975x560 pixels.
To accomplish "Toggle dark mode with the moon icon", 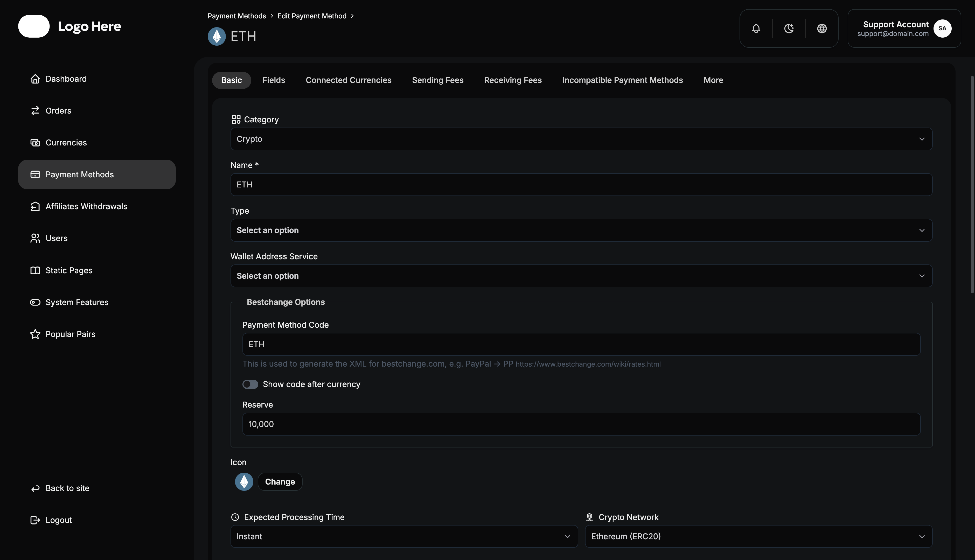I will (x=789, y=28).
